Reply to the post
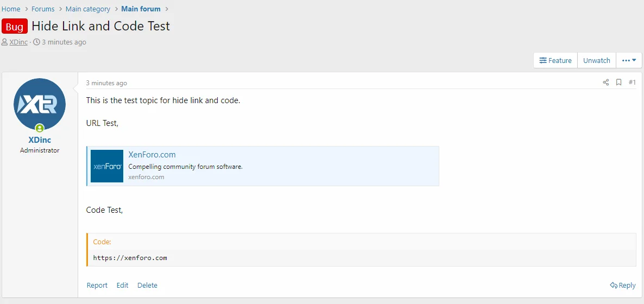Image resolution: width=644 pixels, height=304 pixels. [x=623, y=286]
